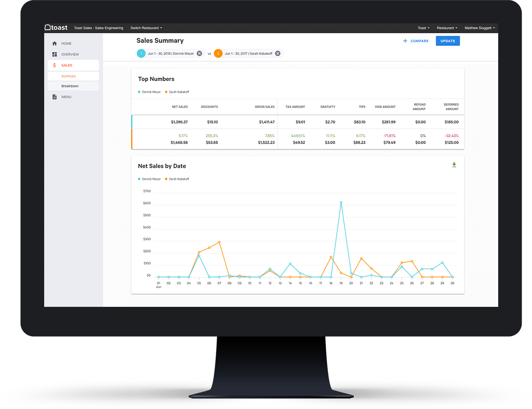Click the Toast logo in top bar
This screenshot has height=409, width=532.
[56, 27]
